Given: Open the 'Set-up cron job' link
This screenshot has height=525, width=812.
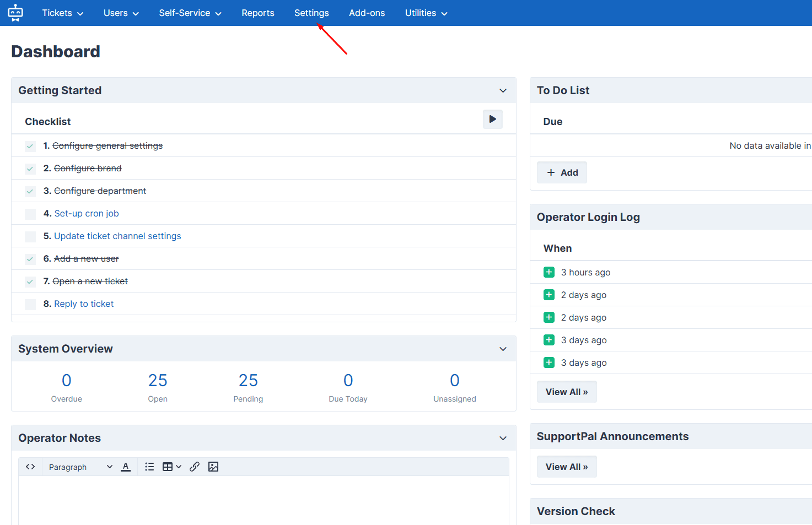Looking at the screenshot, I should [x=87, y=213].
